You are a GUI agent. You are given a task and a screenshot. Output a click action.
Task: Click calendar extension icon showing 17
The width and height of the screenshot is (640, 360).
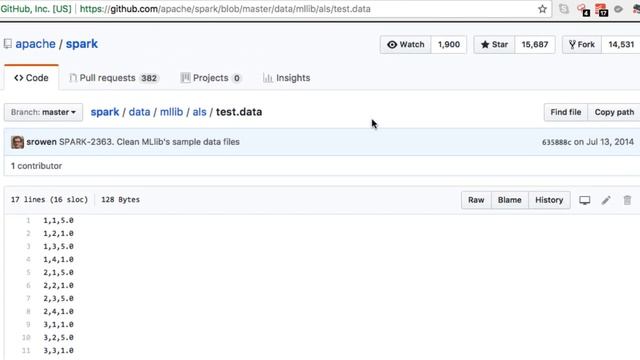coord(601,10)
